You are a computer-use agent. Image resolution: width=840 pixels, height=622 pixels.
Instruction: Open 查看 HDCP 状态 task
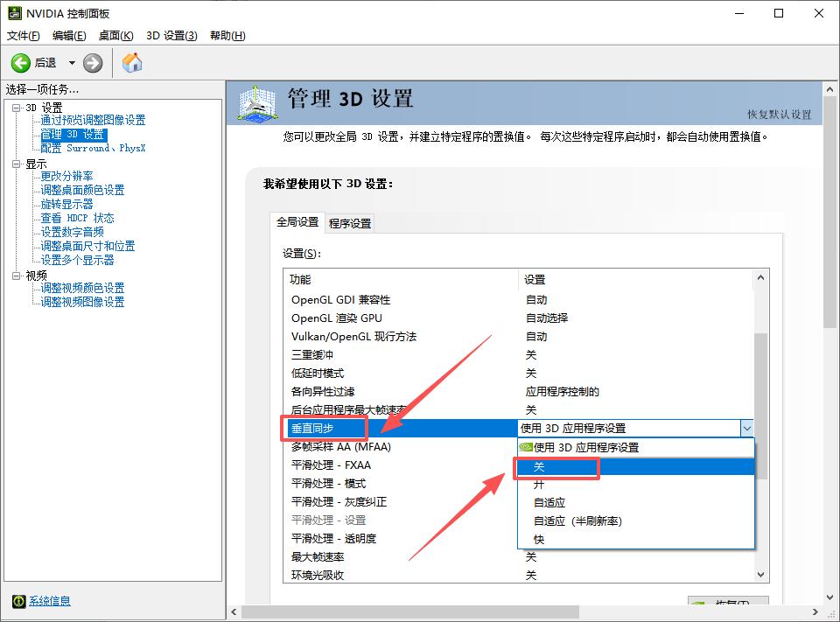click(x=78, y=218)
